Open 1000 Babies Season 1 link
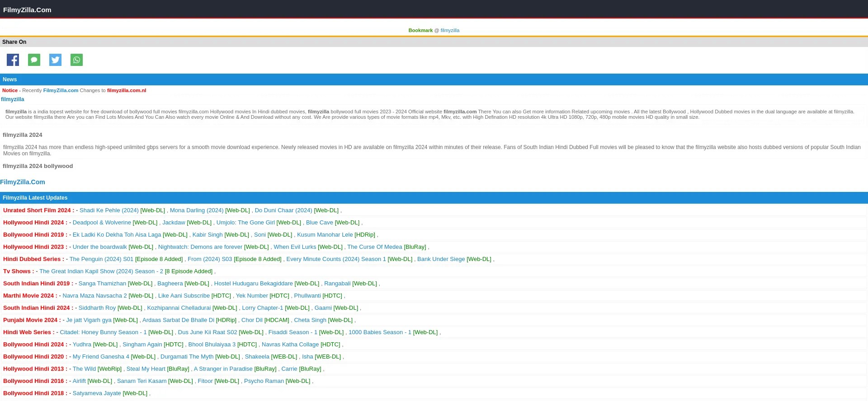This screenshot has height=401, width=868. coord(380,332)
